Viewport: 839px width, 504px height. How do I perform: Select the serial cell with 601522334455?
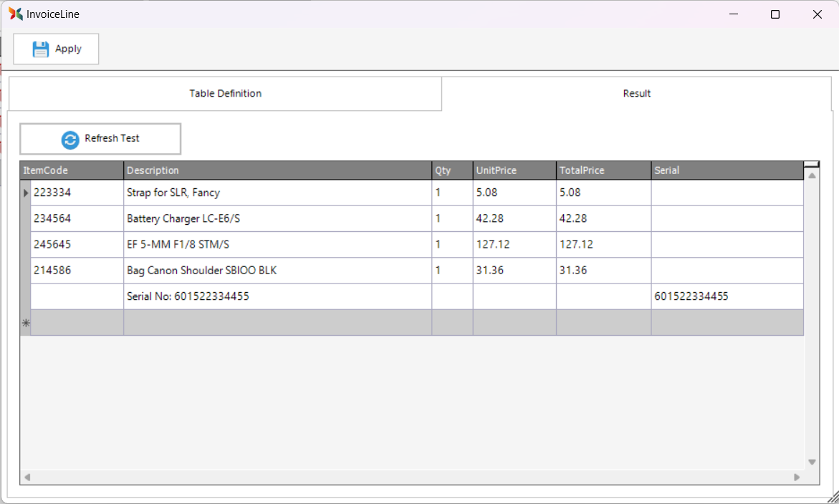point(727,296)
